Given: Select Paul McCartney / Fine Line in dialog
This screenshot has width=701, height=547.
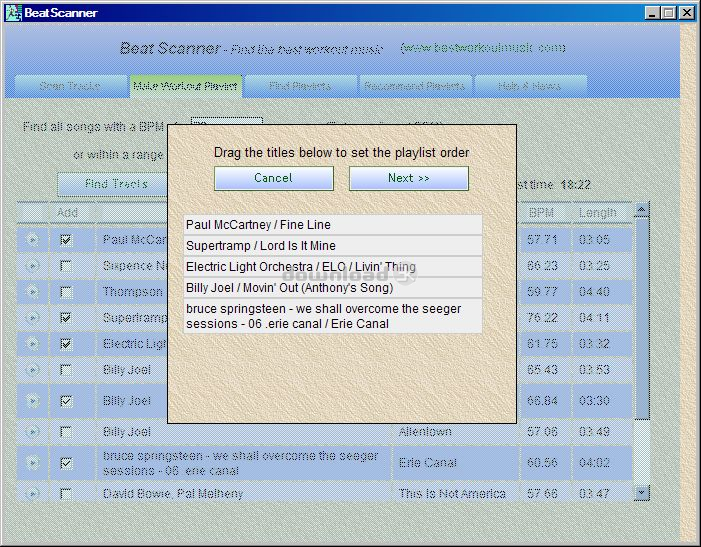Looking at the screenshot, I should [x=333, y=224].
